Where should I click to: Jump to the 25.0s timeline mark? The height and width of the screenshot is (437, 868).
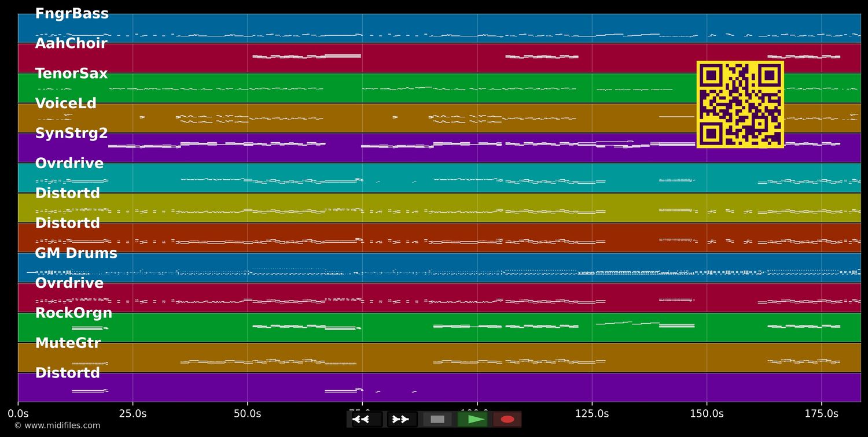[133, 413]
